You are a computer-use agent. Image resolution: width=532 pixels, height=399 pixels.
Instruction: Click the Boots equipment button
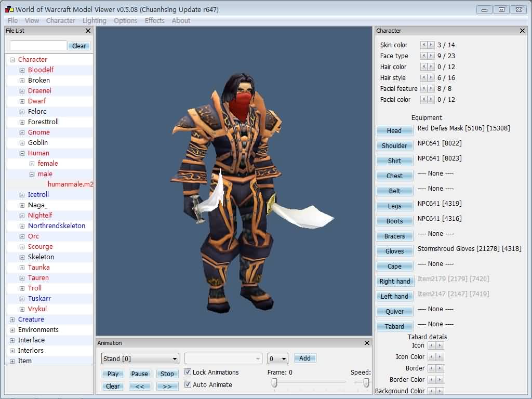point(394,221)
